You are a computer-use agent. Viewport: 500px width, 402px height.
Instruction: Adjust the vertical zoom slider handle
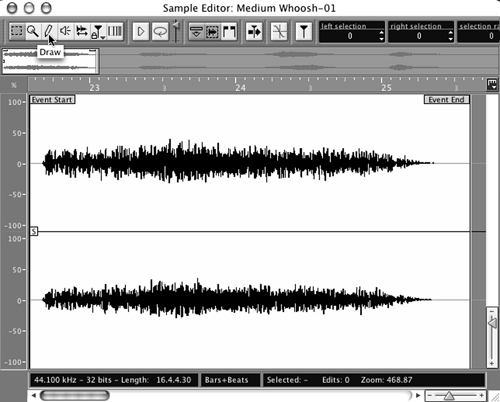coord(492,323)
